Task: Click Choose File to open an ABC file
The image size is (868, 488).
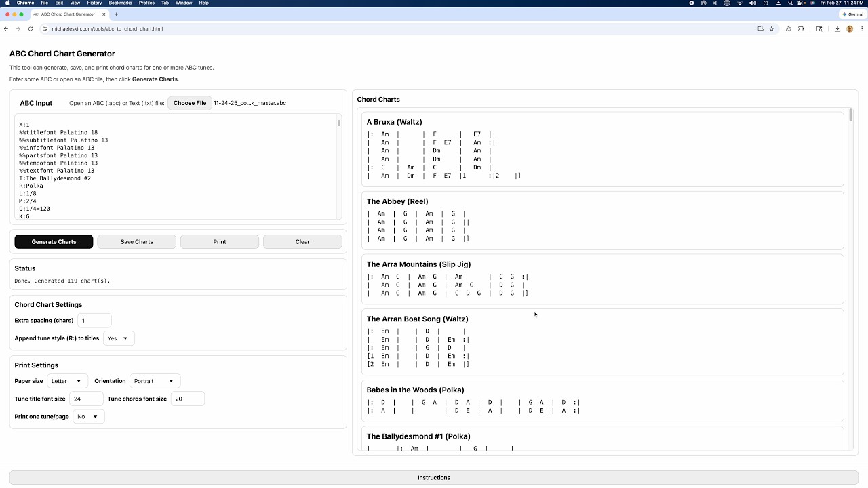Action: click(x=190, y=103)
